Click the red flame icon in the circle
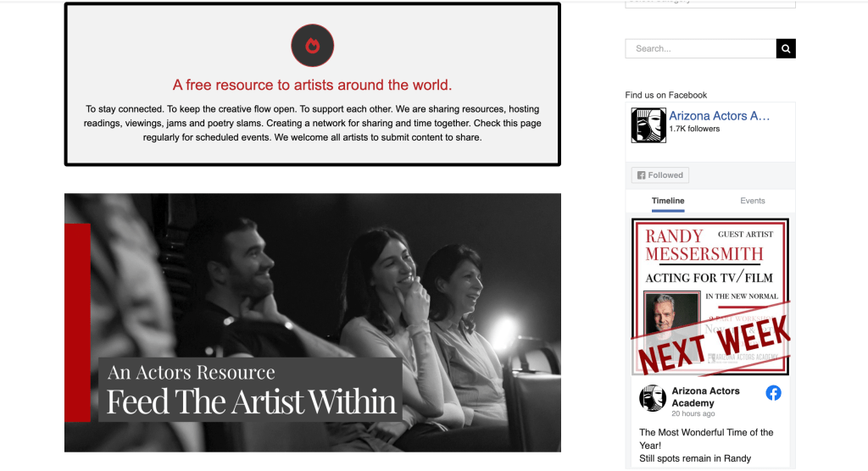 (x=312, y=46)
